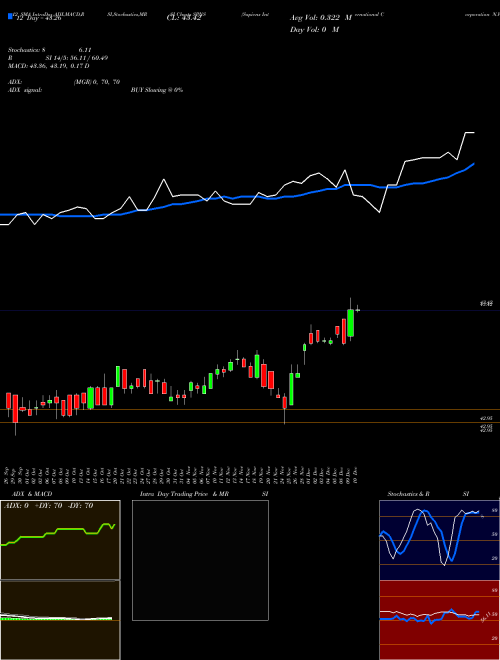Click the (MGR) 0, 70, 70 ADX values
The width and height of the screenshot is (500, 660).
coord(97,82)
